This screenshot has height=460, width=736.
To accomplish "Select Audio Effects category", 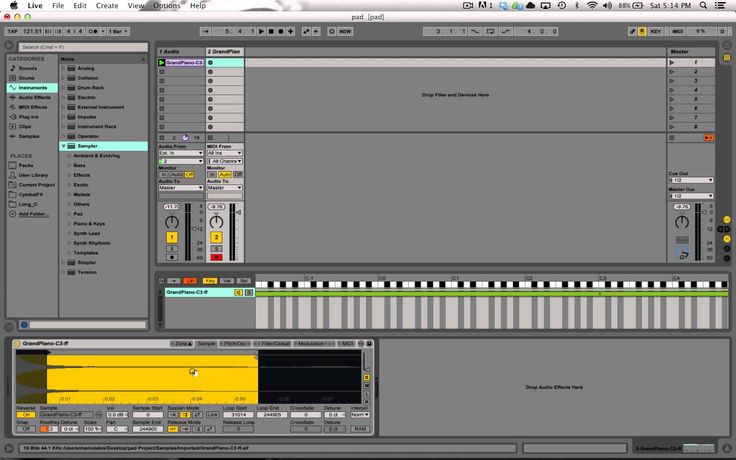I will (x=34, y=97).
